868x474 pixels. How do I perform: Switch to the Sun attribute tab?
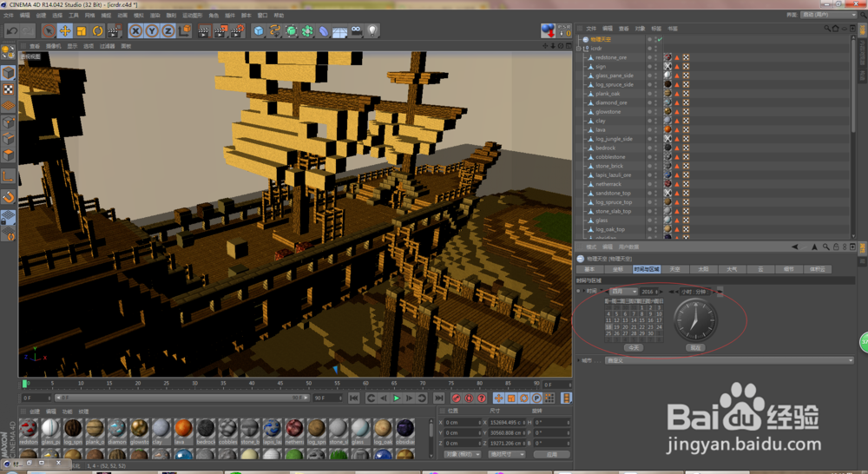pyautogui.click(x=703, y=269)
